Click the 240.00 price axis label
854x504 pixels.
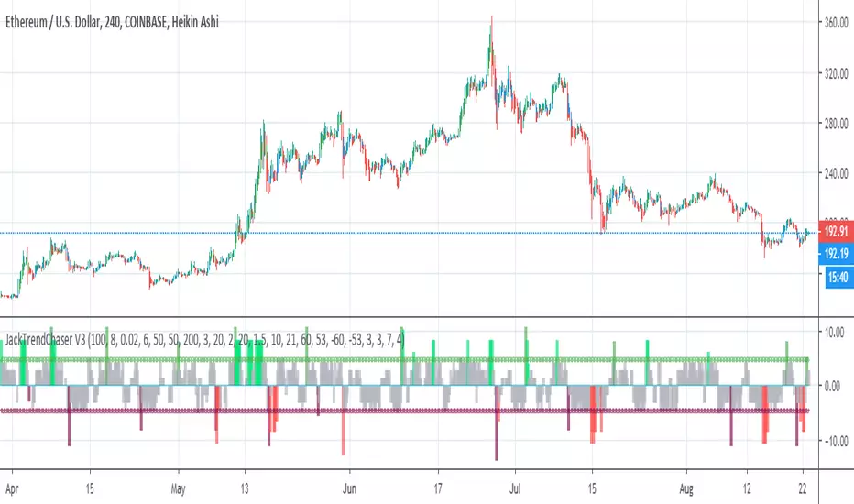pyautogui.click(x=836, y=173)
